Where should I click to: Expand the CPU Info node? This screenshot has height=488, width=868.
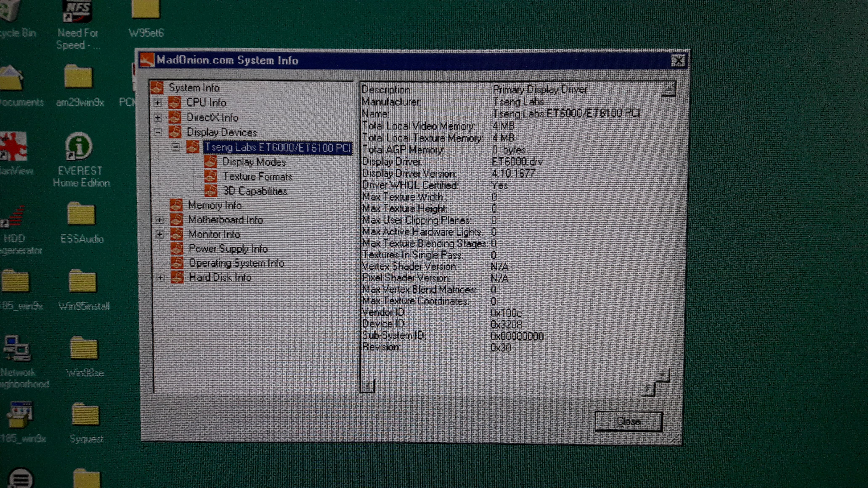pos(157,103)
